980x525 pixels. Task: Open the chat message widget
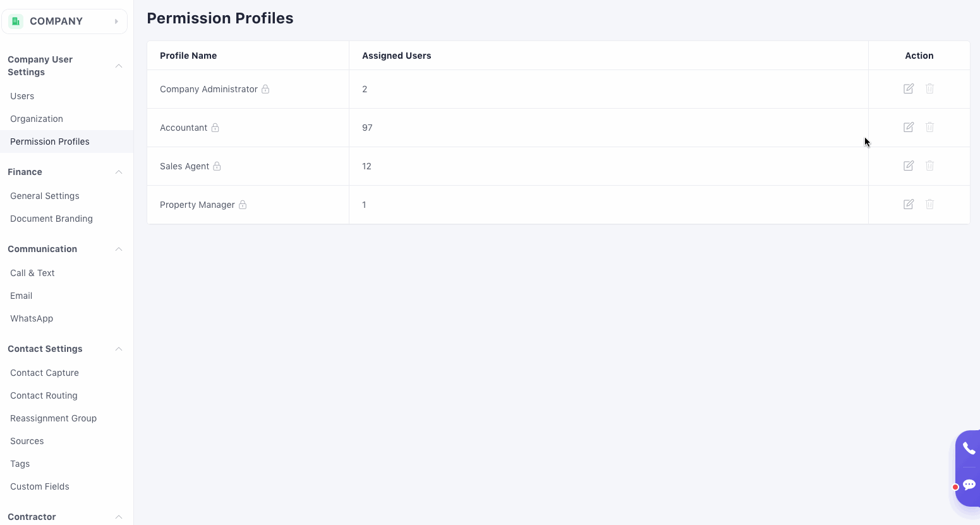pos(969,485)
